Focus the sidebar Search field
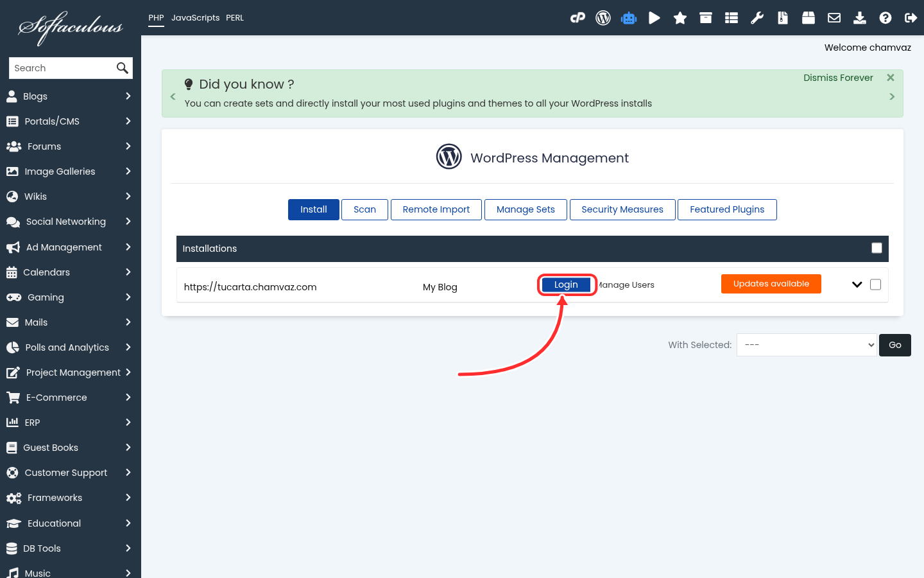Image resolution: width=924 pixels, height=578 pixels. click(x=62, y=68)
